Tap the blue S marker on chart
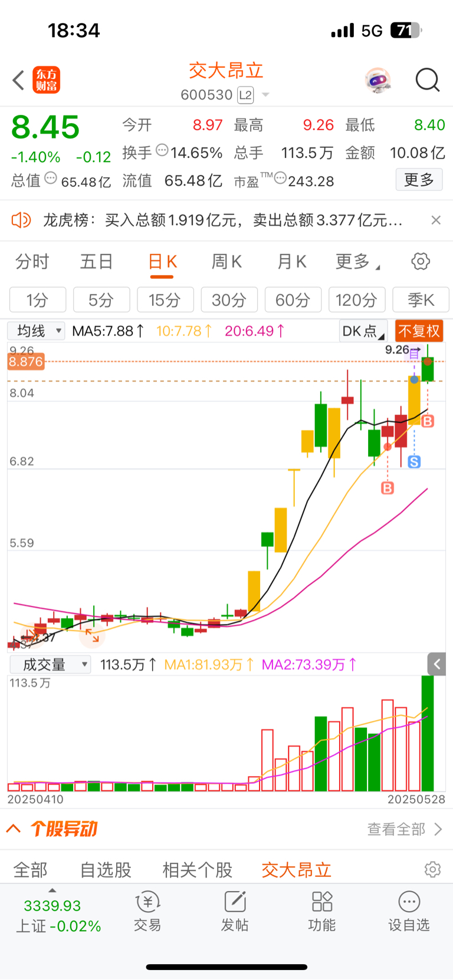453x980 pixels. tap(414, 462)
